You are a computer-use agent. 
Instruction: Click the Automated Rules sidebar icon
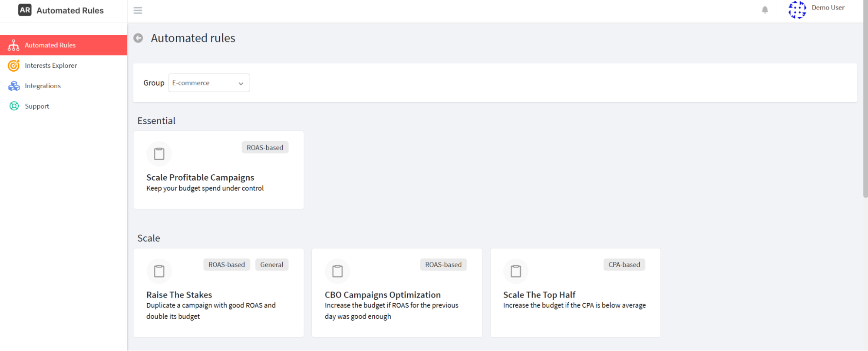point(13,45)
